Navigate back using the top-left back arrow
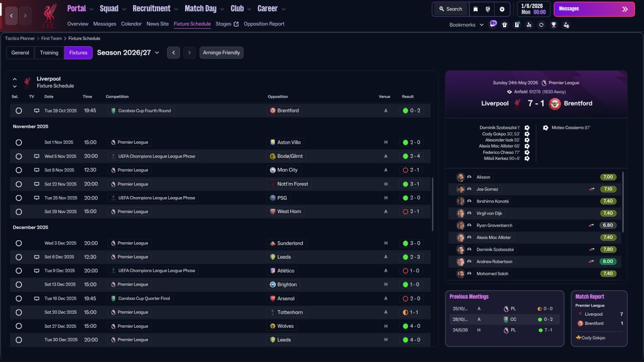This screenshot has width=644, height=362. coord(12,16)
